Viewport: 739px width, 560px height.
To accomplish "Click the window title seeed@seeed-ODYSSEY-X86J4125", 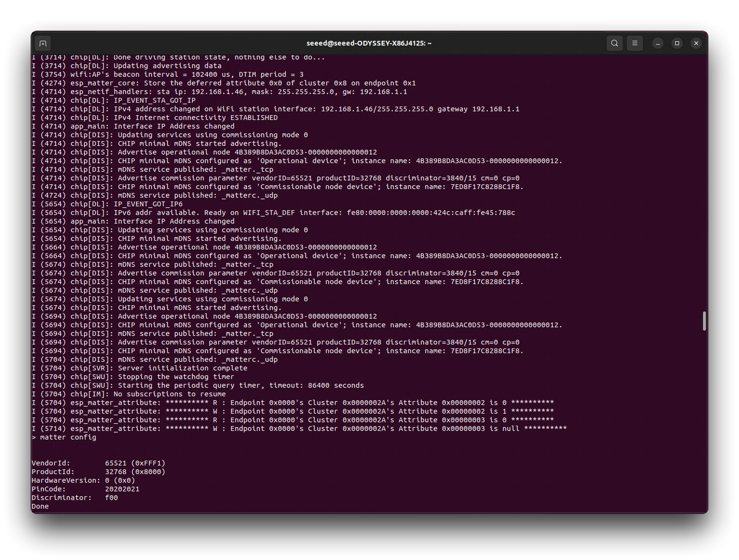I will tap(369, 43).
